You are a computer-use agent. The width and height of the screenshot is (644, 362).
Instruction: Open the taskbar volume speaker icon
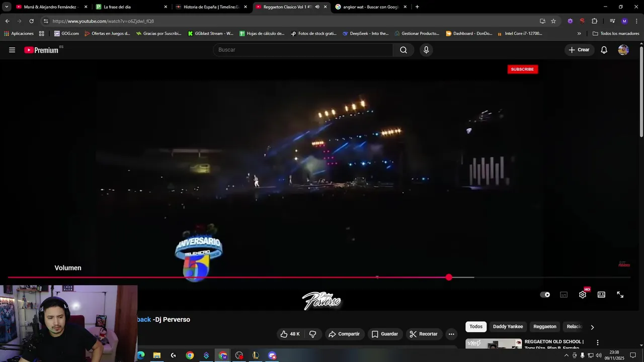[599, 355]
